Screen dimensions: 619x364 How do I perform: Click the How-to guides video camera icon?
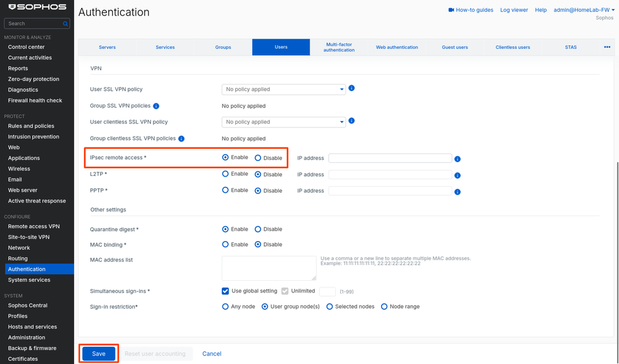click(x=451, y=10)
